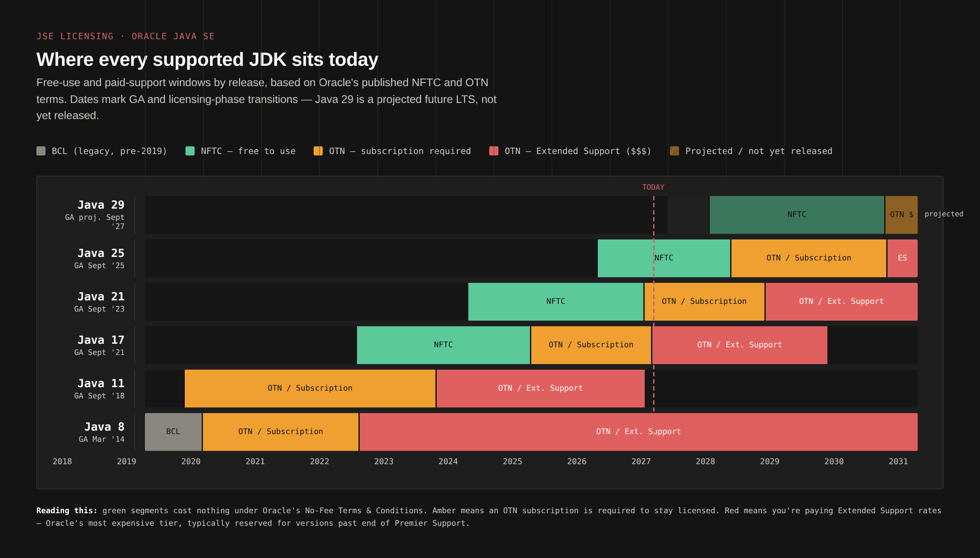
Task: Click the Java 17 row label
Action: pos(101,340)
